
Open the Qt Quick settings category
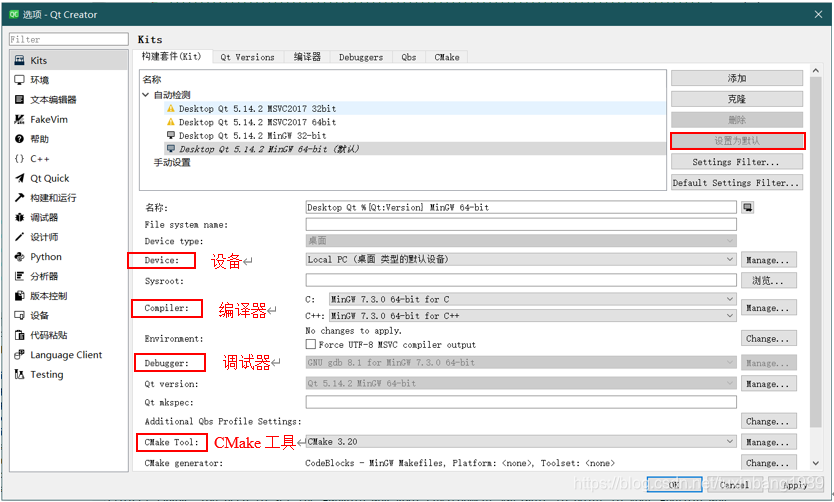pos(69,178)
